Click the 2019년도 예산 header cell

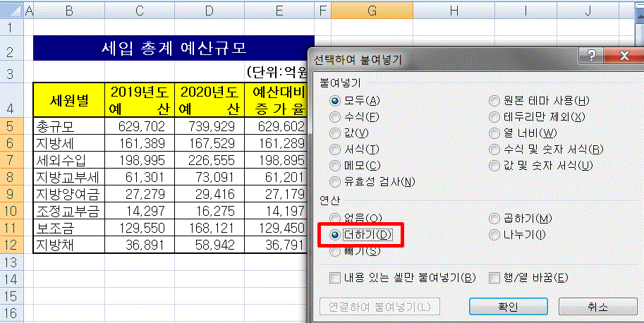coord(140,99)
